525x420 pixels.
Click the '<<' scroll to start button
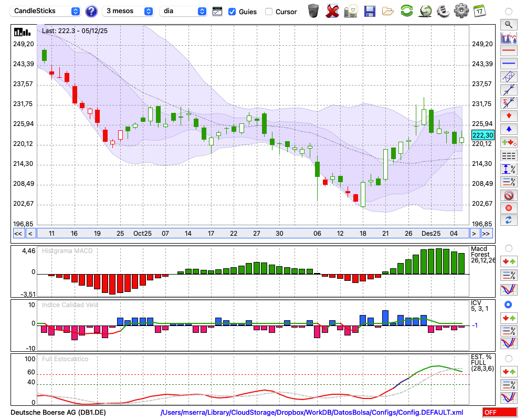[18, 234]
